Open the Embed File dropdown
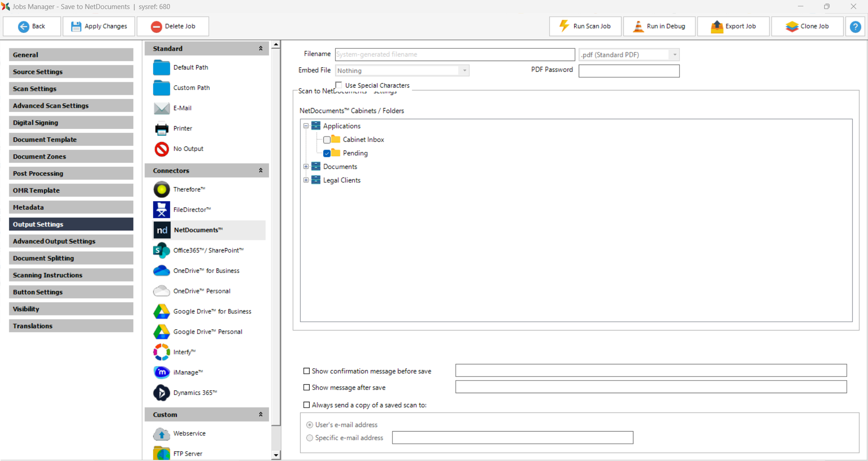 (464, 71)
